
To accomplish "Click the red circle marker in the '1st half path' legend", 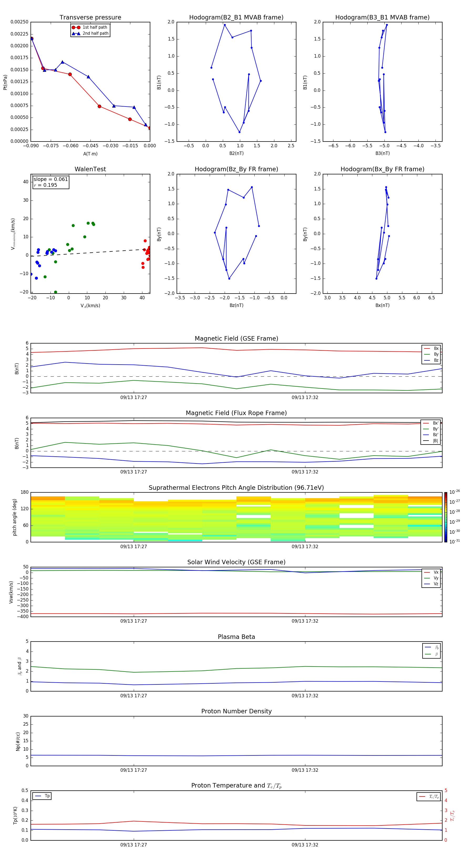I will pos(76,27).
